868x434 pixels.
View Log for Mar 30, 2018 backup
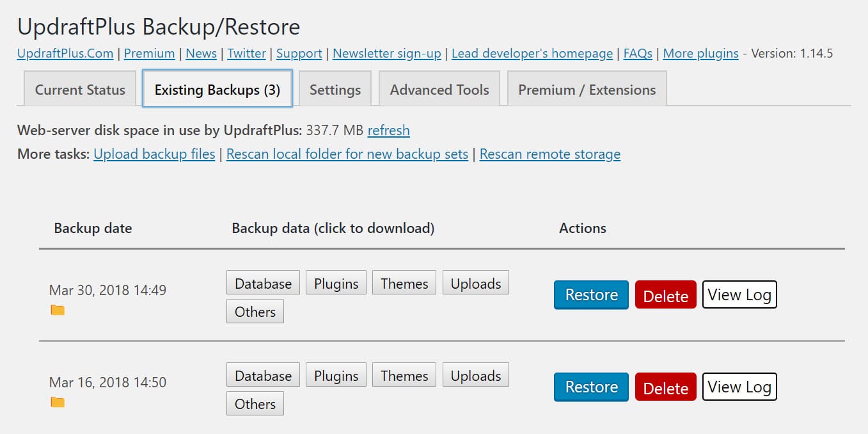[x=739, y=294]
